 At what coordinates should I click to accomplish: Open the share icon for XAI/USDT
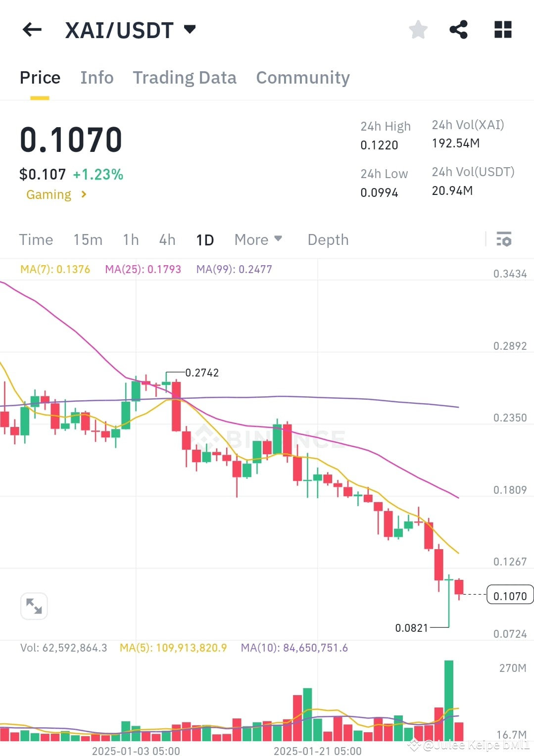(x=459, y=29)
